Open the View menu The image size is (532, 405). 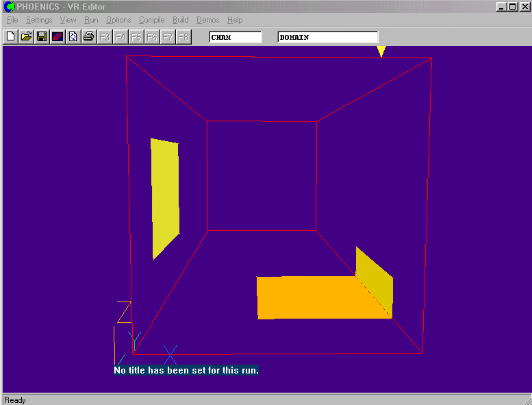point(68,20)
